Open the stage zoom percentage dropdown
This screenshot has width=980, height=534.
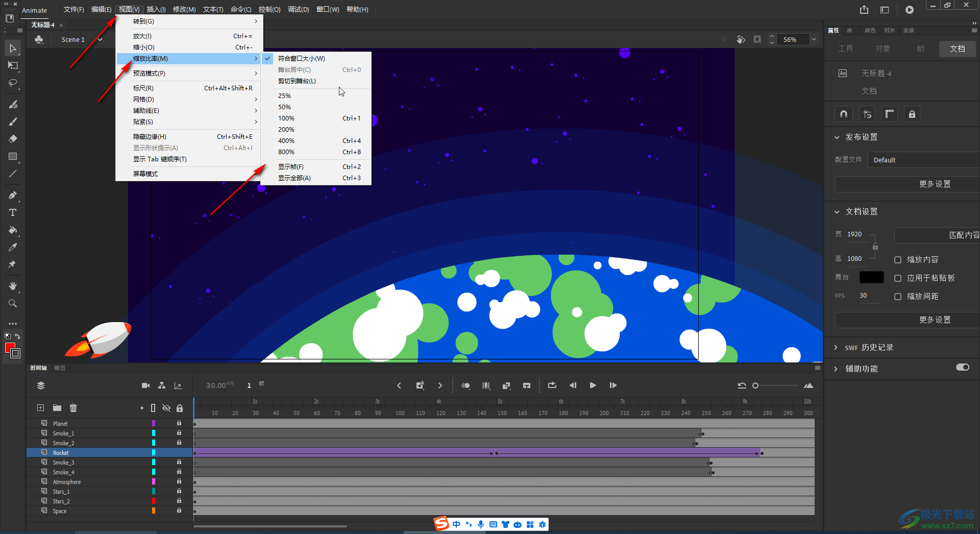[814, 39]
